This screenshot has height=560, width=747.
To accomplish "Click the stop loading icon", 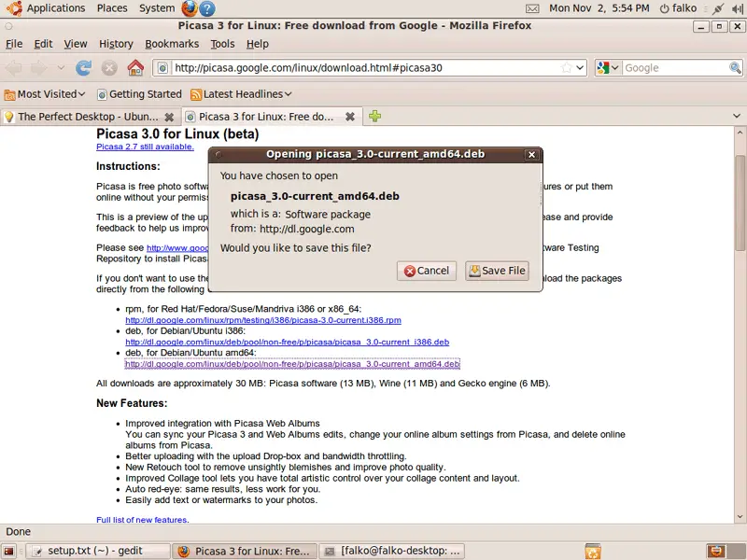I will [x=109, y=68].
